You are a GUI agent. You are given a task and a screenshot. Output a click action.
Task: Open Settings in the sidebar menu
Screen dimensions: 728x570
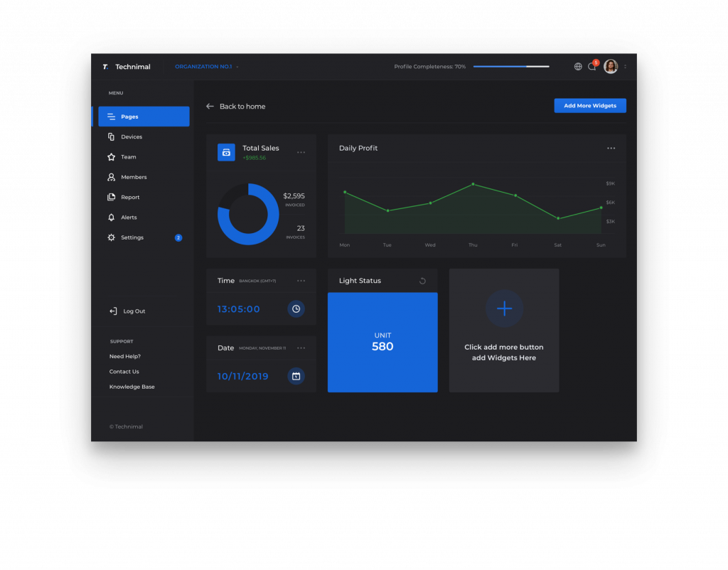132,237
